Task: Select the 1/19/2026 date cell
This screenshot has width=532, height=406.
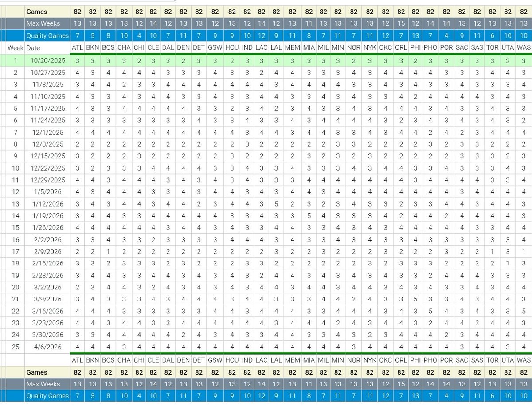Action: (47, 216)
